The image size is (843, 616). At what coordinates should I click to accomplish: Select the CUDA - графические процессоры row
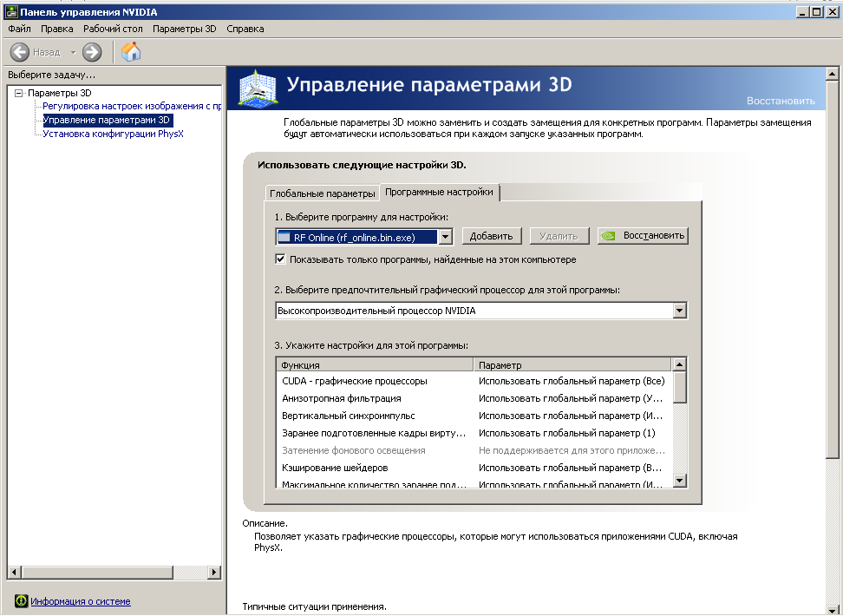click(x=474, y=381)
